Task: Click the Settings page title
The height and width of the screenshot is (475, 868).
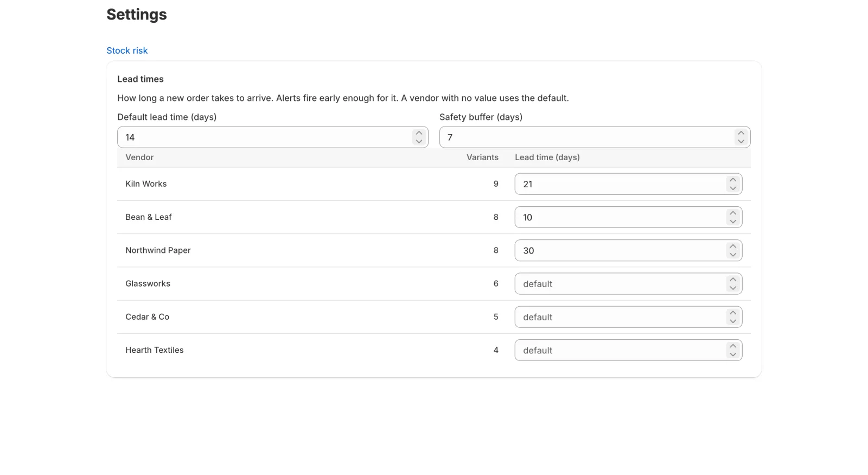Action: (137, 15)
